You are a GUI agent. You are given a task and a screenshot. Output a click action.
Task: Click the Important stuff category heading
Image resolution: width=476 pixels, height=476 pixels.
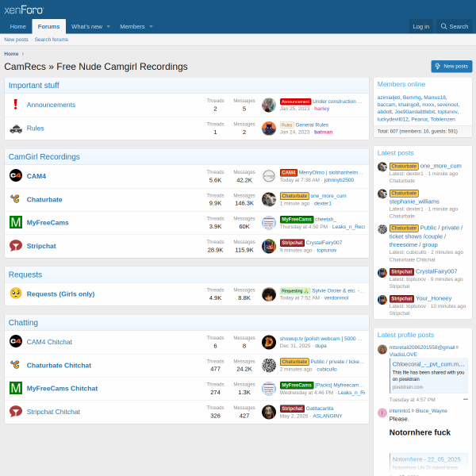click(x=33, y=86)
